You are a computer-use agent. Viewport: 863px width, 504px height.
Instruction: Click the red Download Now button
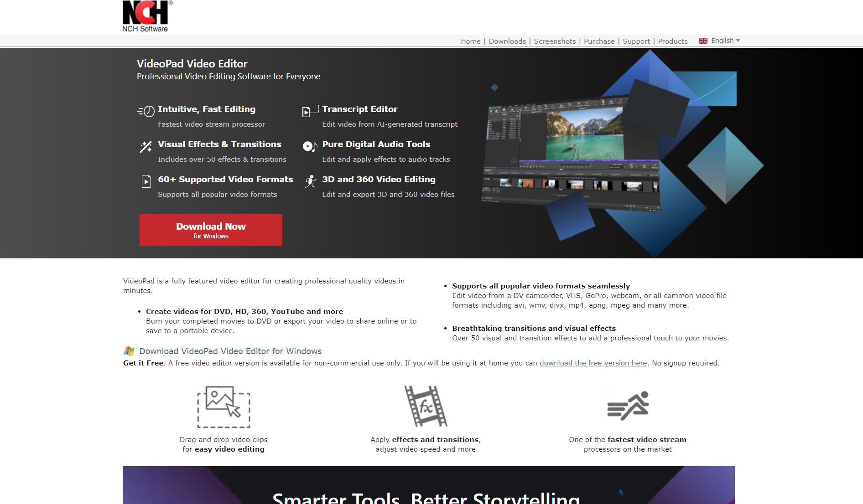[211, 230]
